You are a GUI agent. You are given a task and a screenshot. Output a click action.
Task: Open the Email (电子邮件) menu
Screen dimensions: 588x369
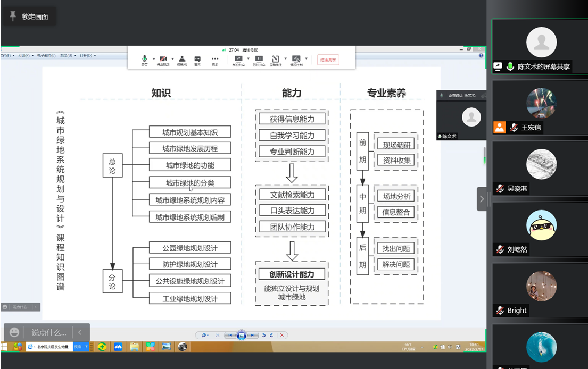click(x=47, y=55)
